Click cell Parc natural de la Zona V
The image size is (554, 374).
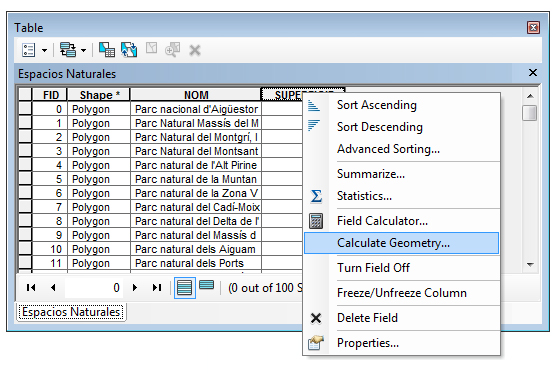point(196,193)
